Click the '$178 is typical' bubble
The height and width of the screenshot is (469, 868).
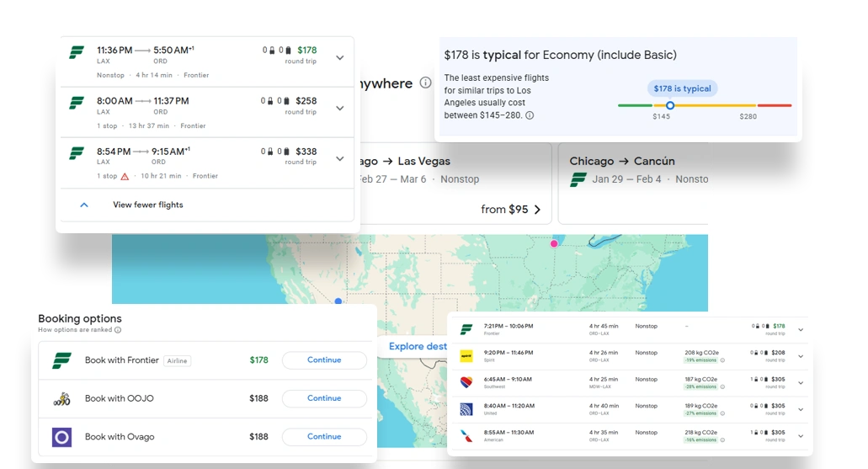pyautogui.click(x=682, y=88)
